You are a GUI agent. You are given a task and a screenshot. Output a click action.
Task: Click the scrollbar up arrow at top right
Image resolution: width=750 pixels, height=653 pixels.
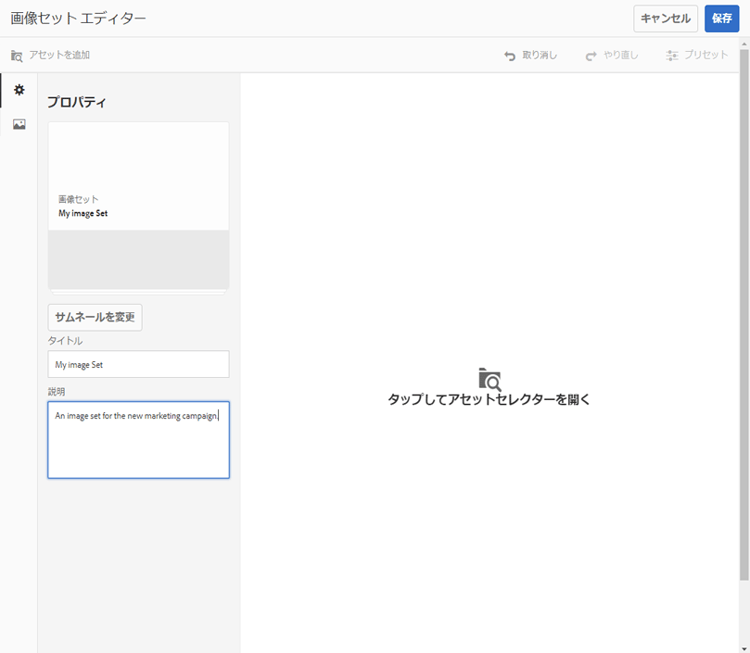pos(744,44)
